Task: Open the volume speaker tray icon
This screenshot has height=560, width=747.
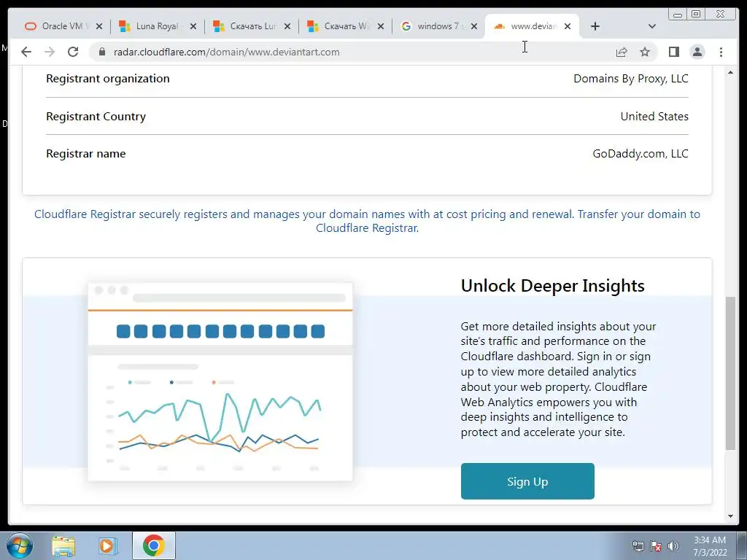Action: click(673, 546)
